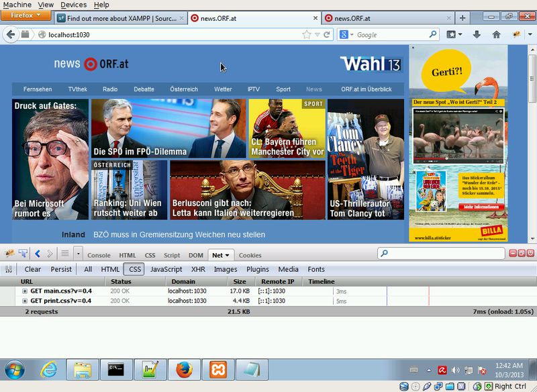The image size is (537, 392).
Task: Expand the GET print.css?v=0.4 request row
Action: coord(25,301)
